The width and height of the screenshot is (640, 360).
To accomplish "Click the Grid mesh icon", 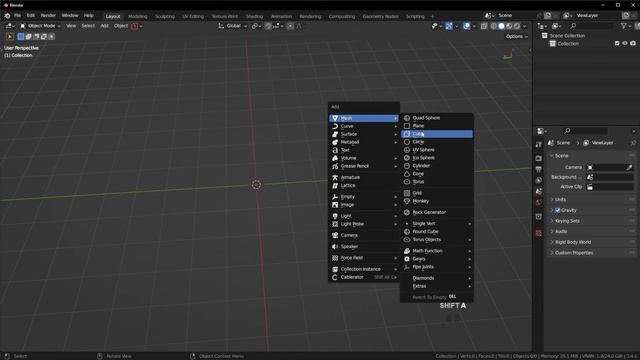I will (x=407, y=193).
